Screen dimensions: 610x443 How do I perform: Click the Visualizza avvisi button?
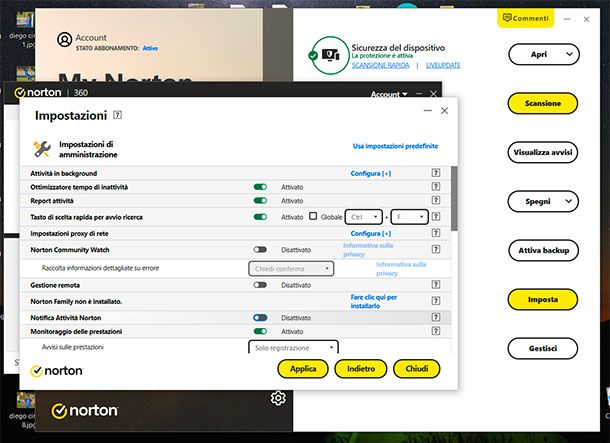coord(543,152)
